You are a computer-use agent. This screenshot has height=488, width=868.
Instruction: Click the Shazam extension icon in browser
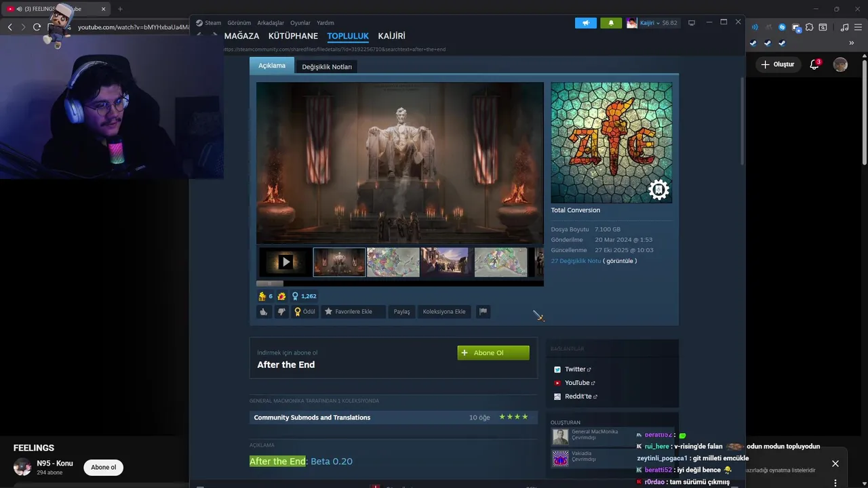pyautogui.click(x=782, y=27)
